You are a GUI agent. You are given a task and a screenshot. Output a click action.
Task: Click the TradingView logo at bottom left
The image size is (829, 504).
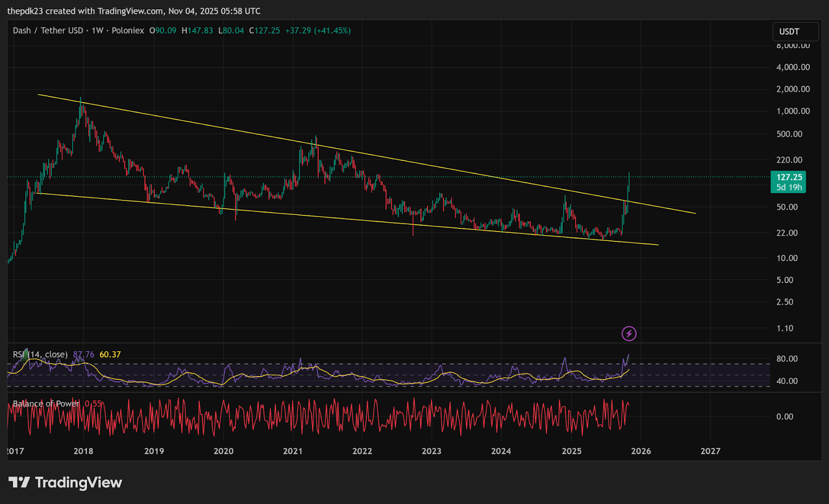point(65,483)
